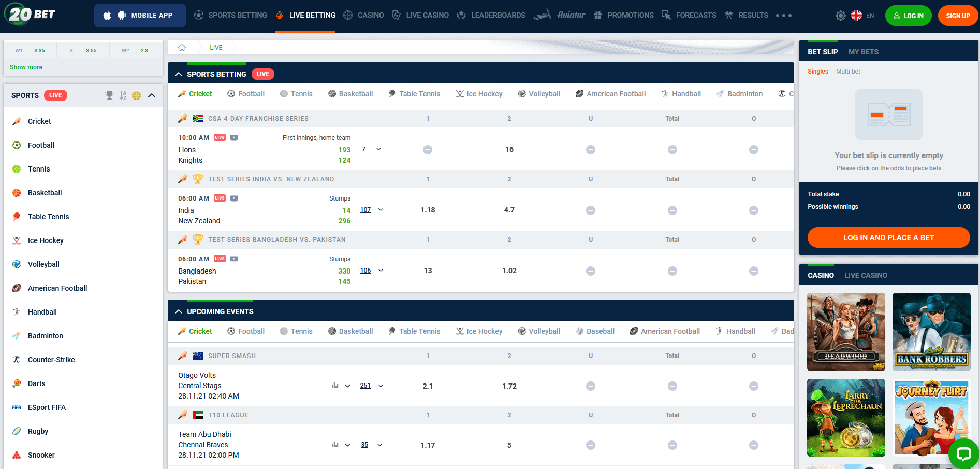This screenshot has width=980, height=469.
Task: Switch bet slip to Multi bet
Action: 848,72
